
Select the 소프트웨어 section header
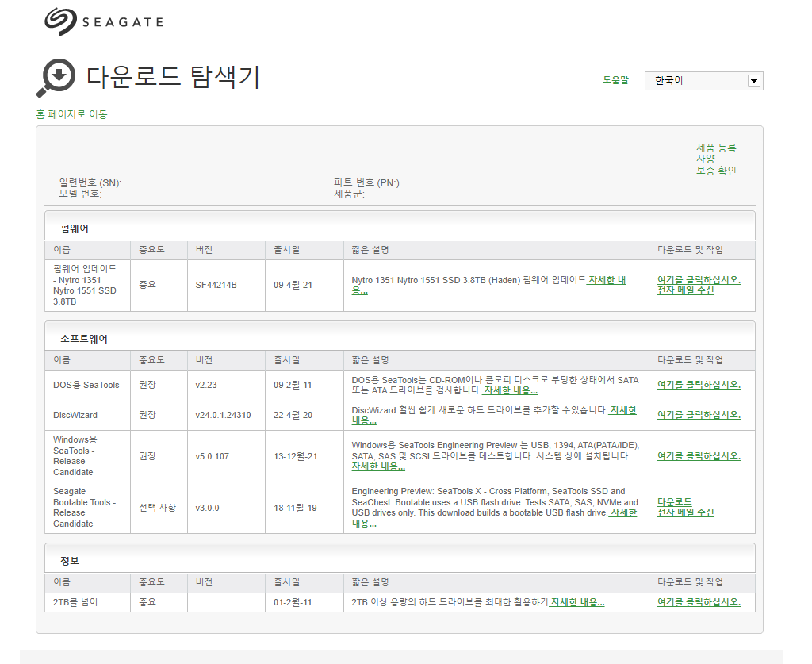tap(400, 336)
